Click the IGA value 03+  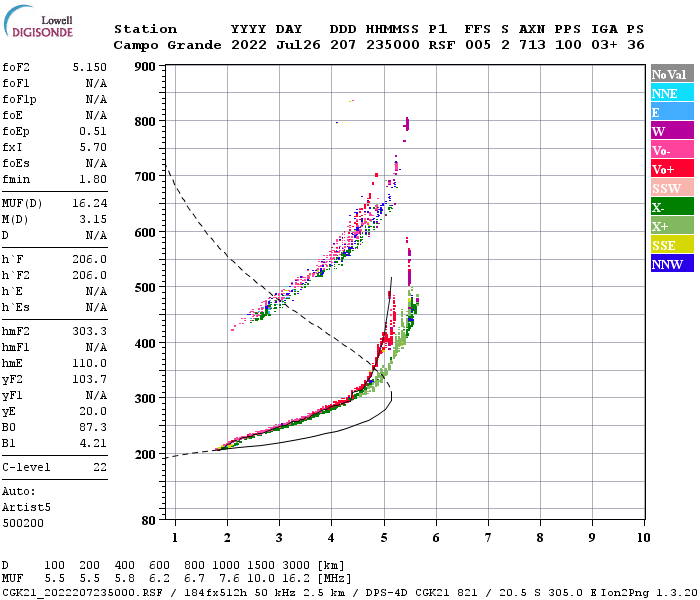click(x=604, y=45)
